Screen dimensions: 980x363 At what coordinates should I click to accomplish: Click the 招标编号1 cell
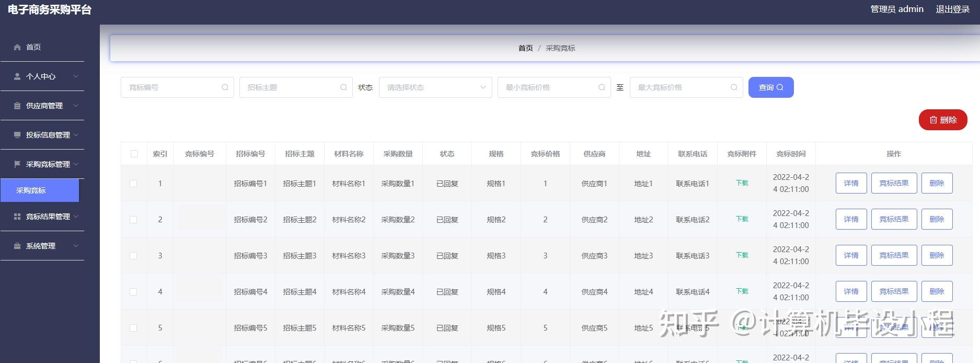tap(250, 184)
